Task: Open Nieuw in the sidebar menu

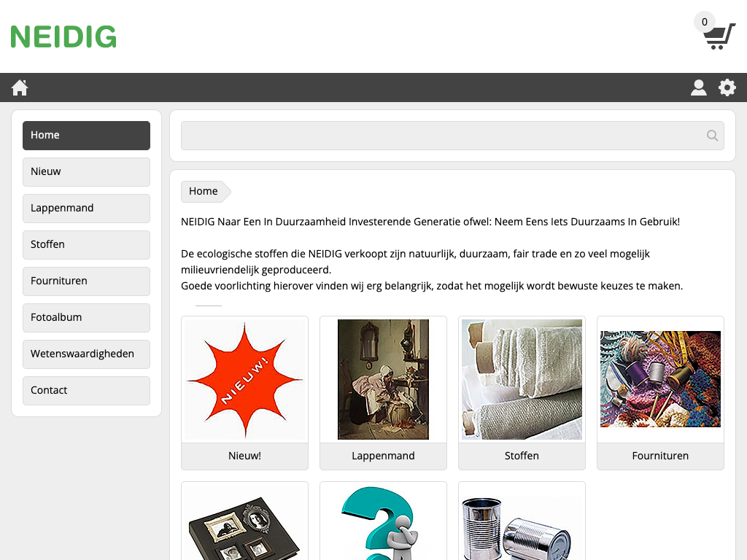Action: pos(86,172)
